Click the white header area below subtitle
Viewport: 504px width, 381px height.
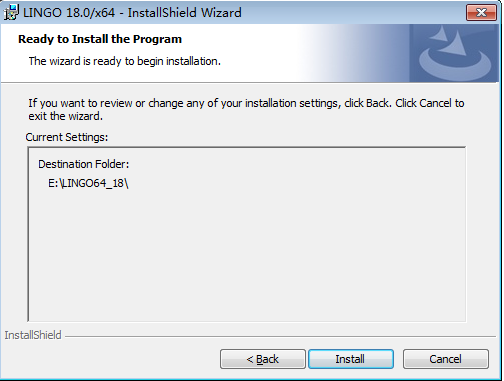point(150,75)
